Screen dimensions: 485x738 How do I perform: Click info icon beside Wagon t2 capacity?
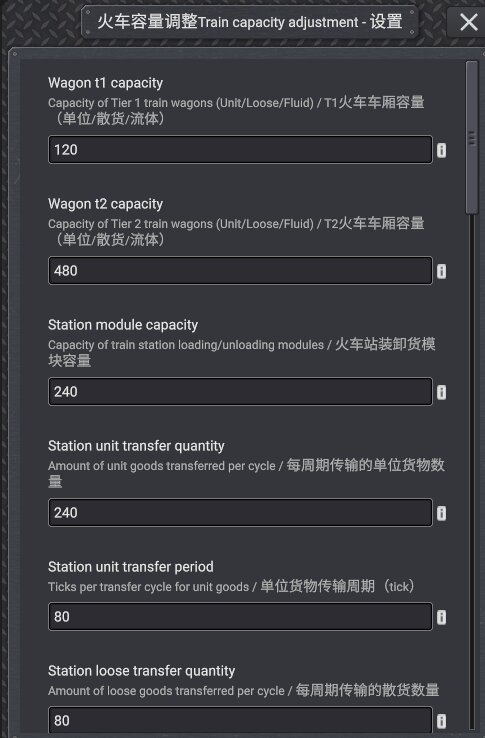[441, 271]
